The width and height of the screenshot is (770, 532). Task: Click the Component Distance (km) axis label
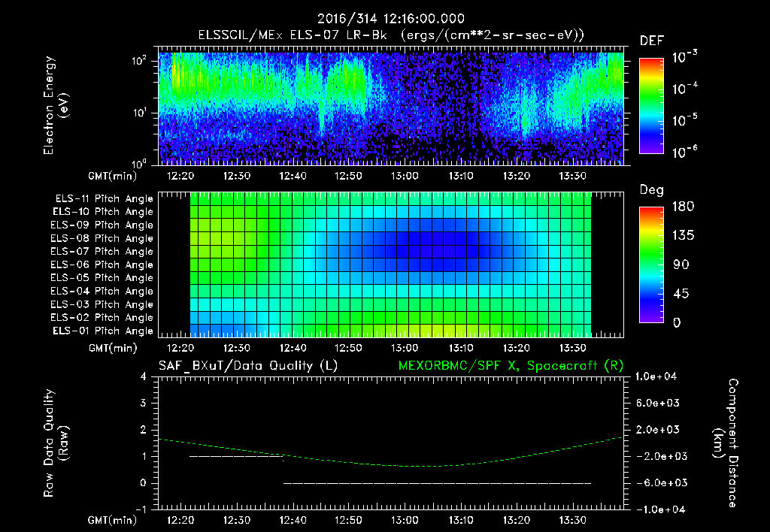[726, 443]
